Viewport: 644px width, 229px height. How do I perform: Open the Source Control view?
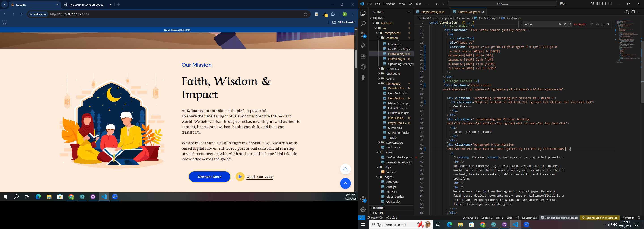point(363,35)
